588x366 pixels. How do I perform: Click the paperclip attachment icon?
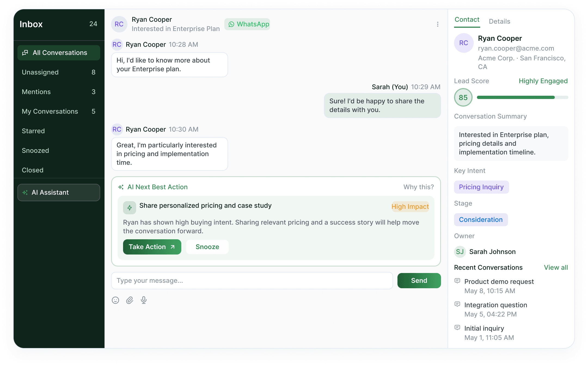(130, 300)
